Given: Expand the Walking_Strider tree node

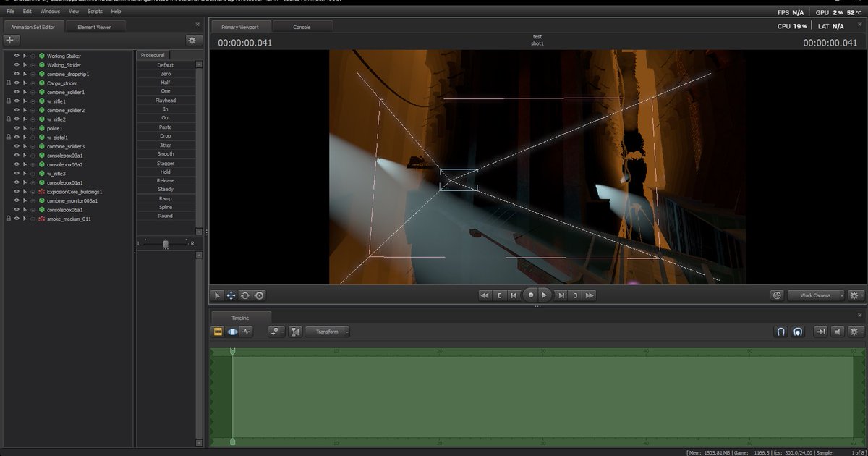Looking at the screenshot, I should (x=33, y=65).
